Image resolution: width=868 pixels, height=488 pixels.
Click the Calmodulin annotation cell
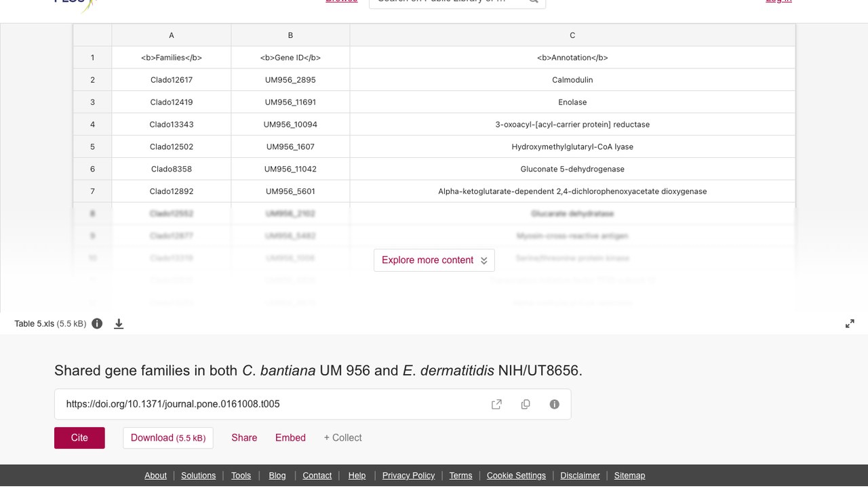click(x=572, y=80)
